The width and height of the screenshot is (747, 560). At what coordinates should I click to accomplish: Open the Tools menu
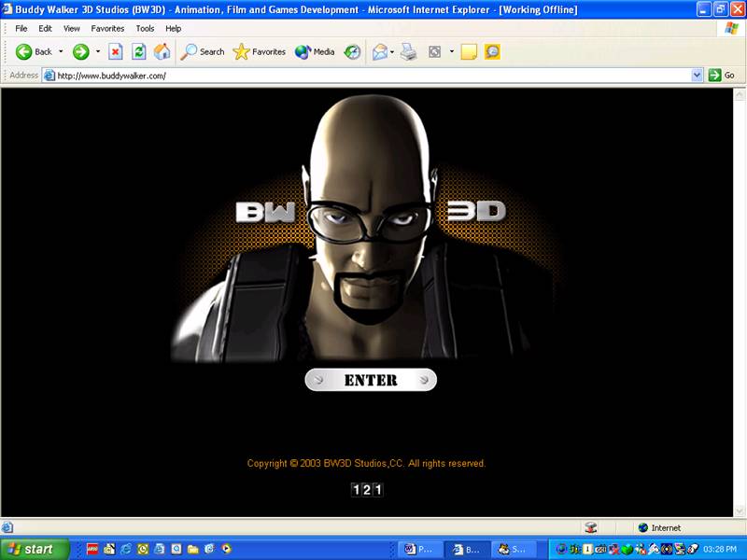click(x=145, y=29)
